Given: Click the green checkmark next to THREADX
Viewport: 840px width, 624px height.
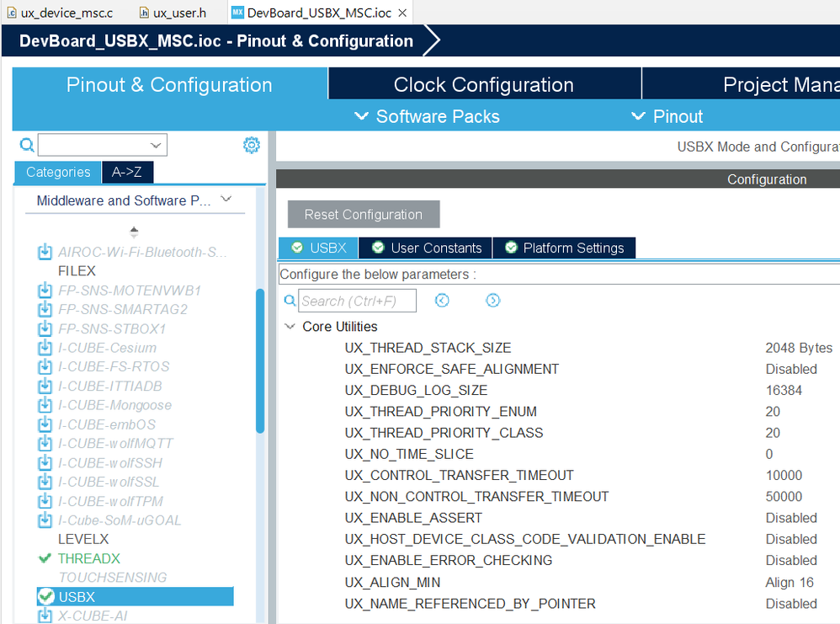Looking at the screenshot, I should click(x=45, y=558).
